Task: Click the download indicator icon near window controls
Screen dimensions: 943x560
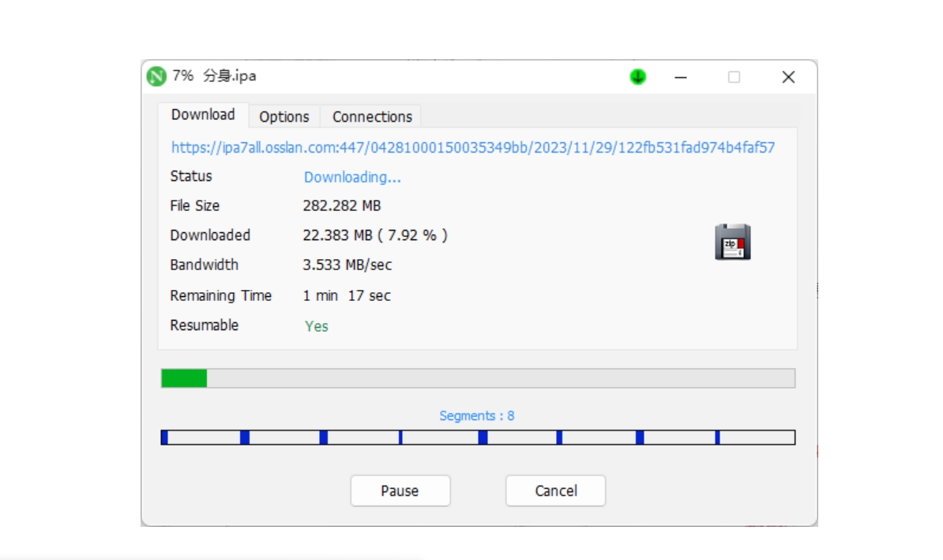Action: [637, 77]
